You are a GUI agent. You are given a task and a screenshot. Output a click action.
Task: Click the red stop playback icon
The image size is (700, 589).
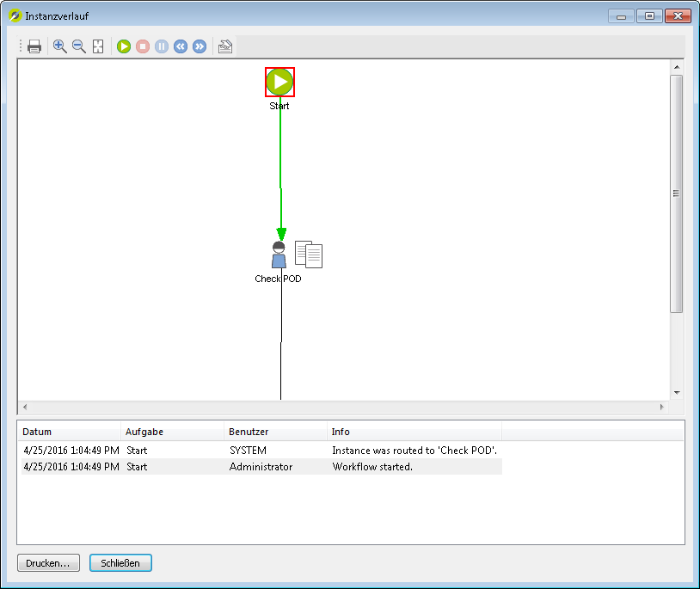point(143,46)
